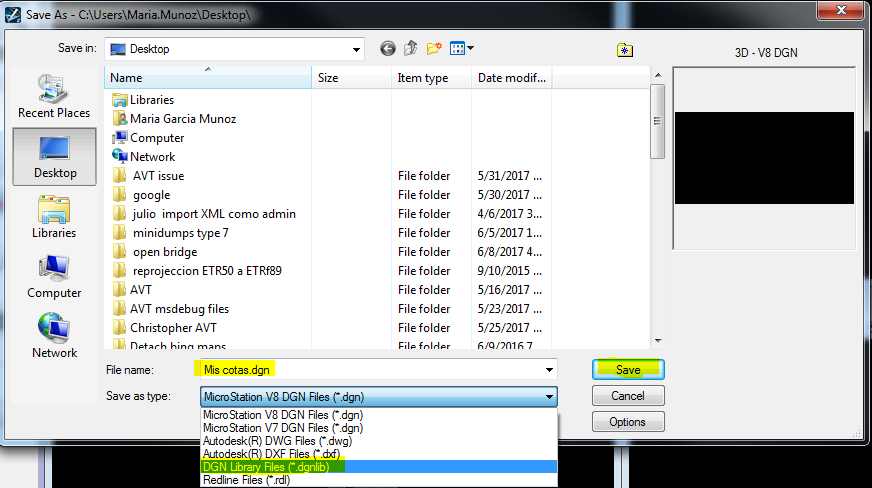Choose Autodesk(R) DWG Files option
This screenshot has height=488, width=872.
[x=378, y=441]
